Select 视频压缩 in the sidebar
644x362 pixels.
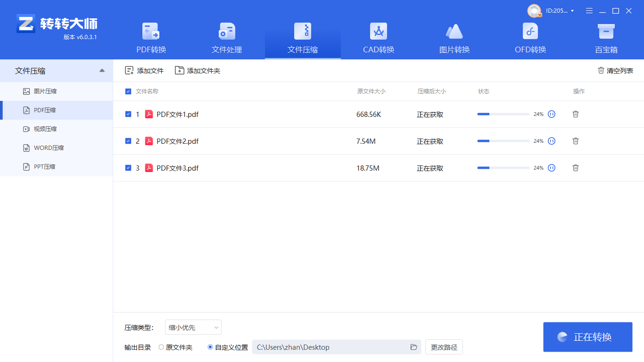pos(57,129)
